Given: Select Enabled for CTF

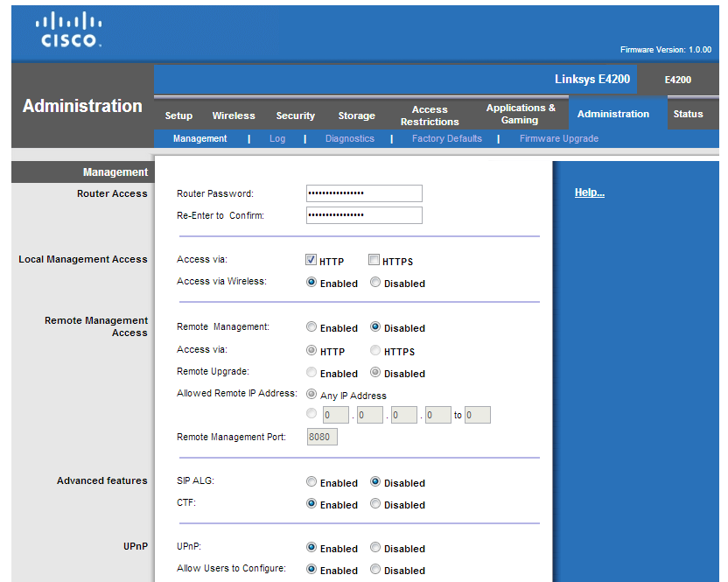Looking at the screenshot, I should point(311,503).
